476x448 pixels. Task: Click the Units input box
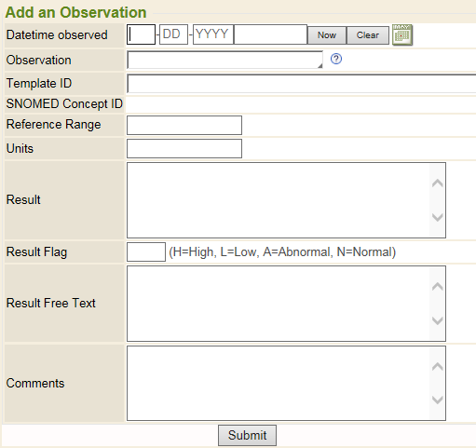(184, 148)
